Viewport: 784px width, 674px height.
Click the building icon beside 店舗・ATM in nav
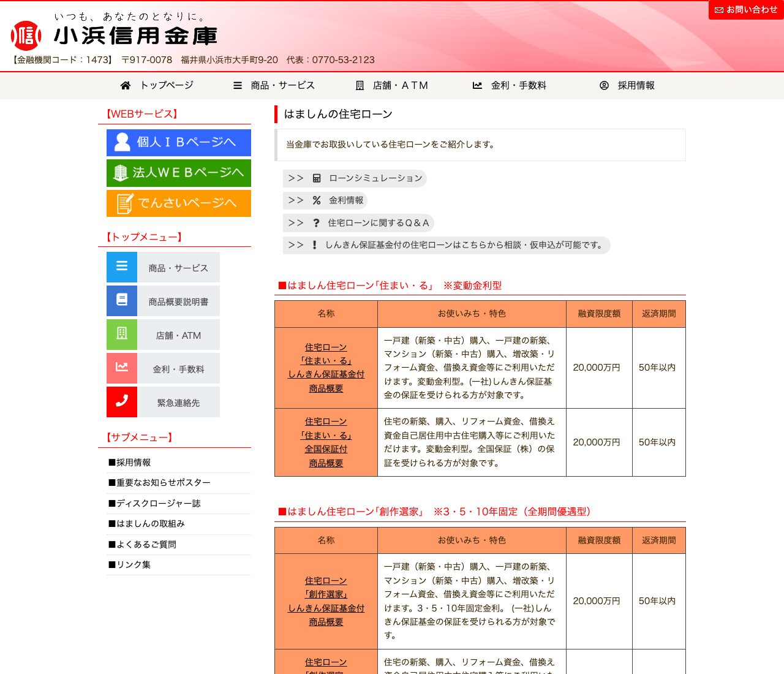click(x=360, y=85)
